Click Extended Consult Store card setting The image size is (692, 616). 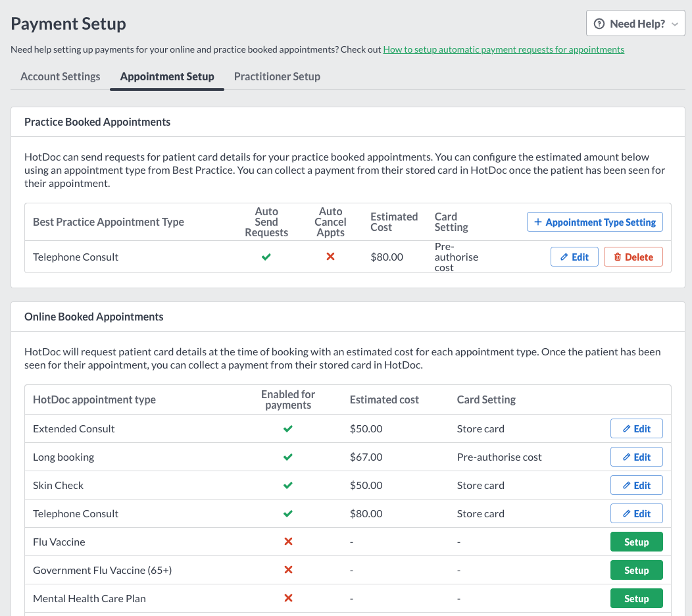[481, 429]
